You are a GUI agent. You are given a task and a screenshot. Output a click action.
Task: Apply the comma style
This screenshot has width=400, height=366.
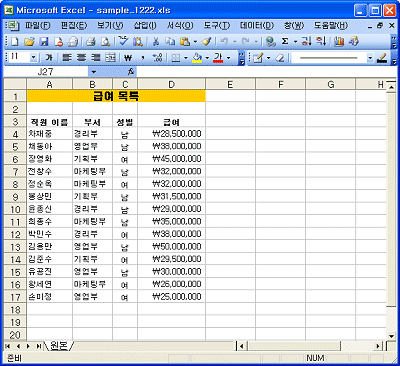click(143, 58)
